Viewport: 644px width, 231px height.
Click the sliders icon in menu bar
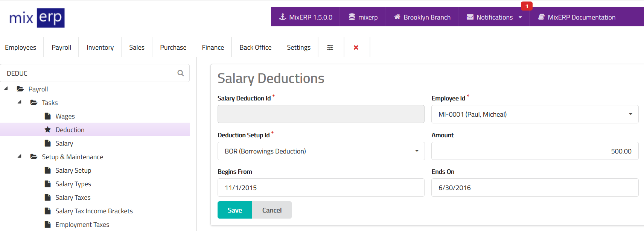[330, 47]
